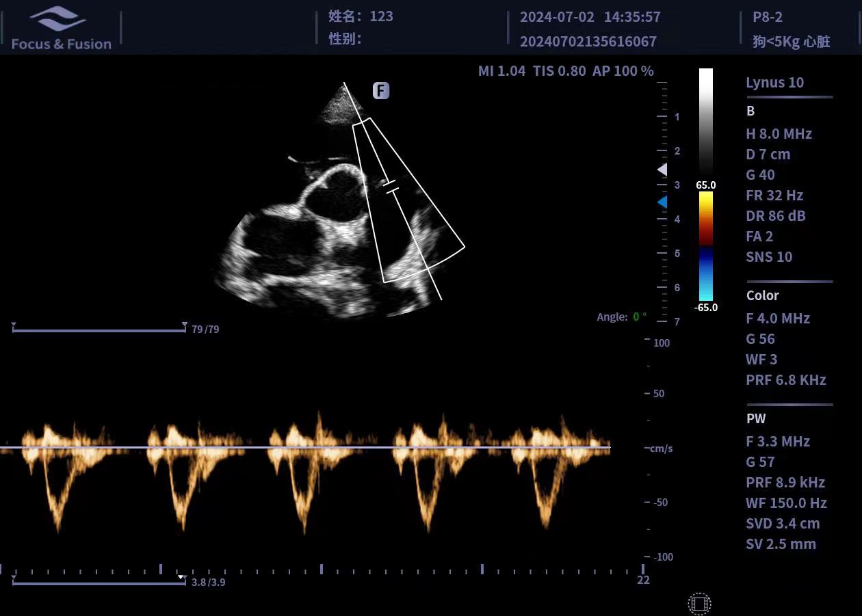Select the PW mode parameter header

[756, 418]
